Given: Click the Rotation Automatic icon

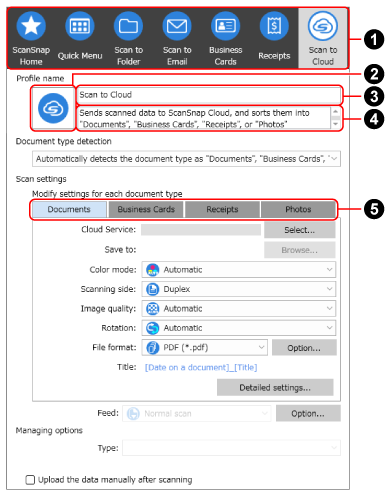Looking at the screenshot, I should click(153, 328).
